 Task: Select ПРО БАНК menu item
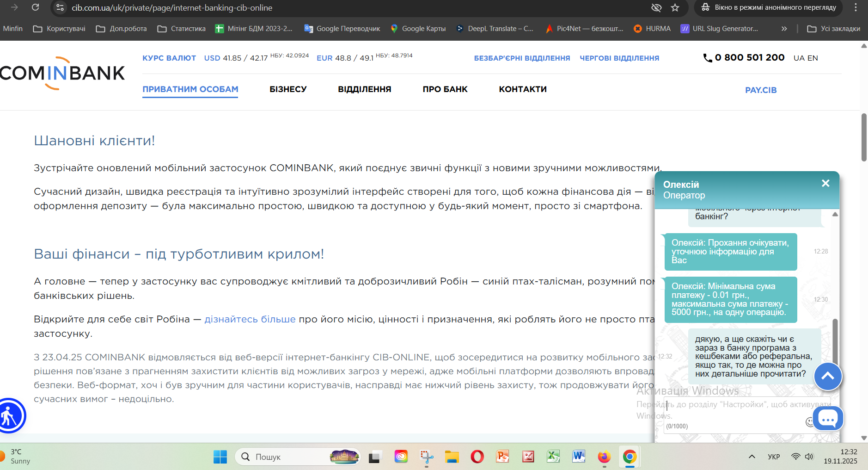coord(445,89)
